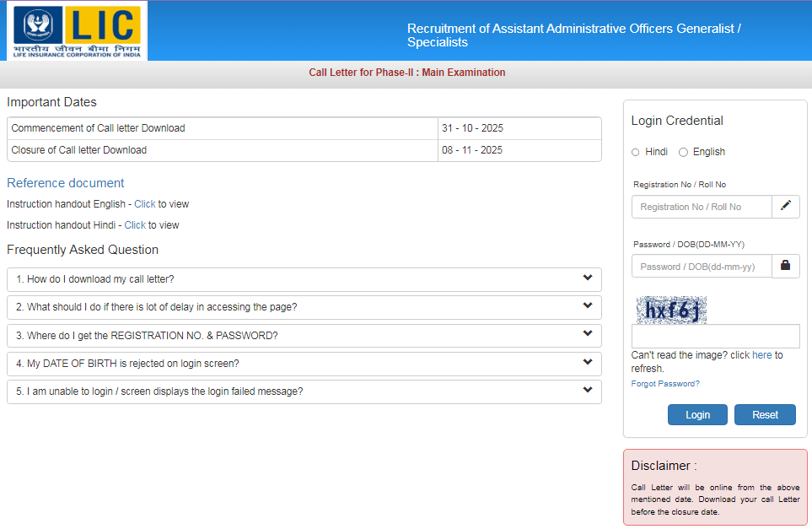
Task: Click the Reset button
Action: coord(764,414)
